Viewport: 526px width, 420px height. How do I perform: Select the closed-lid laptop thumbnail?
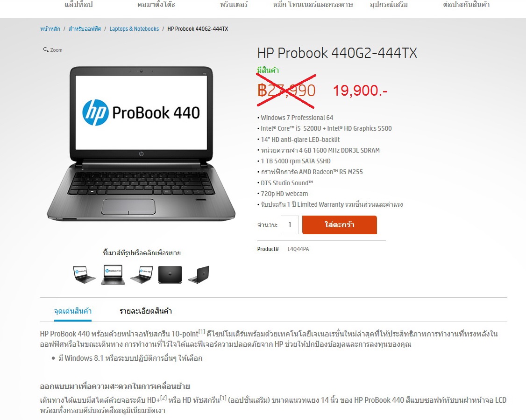pyautogui.click(x=170, y=274)
